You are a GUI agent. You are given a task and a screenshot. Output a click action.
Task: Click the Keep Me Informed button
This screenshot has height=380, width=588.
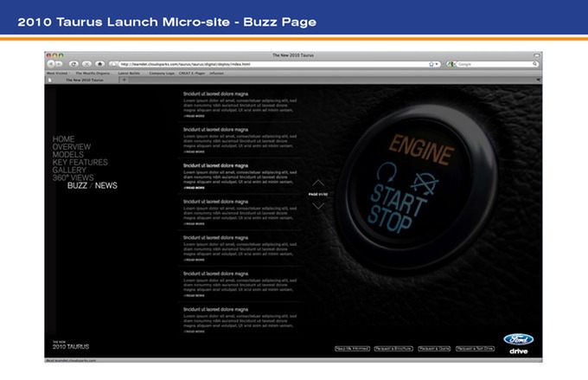tap(352, 349)
